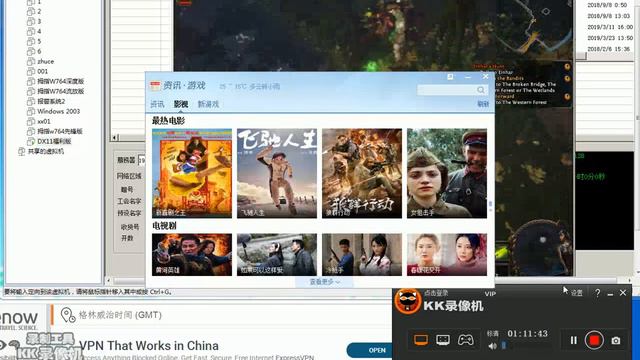Open the war movie poster with soldiers
Viewport: 640px width, 360px height.
click(362, 173)
